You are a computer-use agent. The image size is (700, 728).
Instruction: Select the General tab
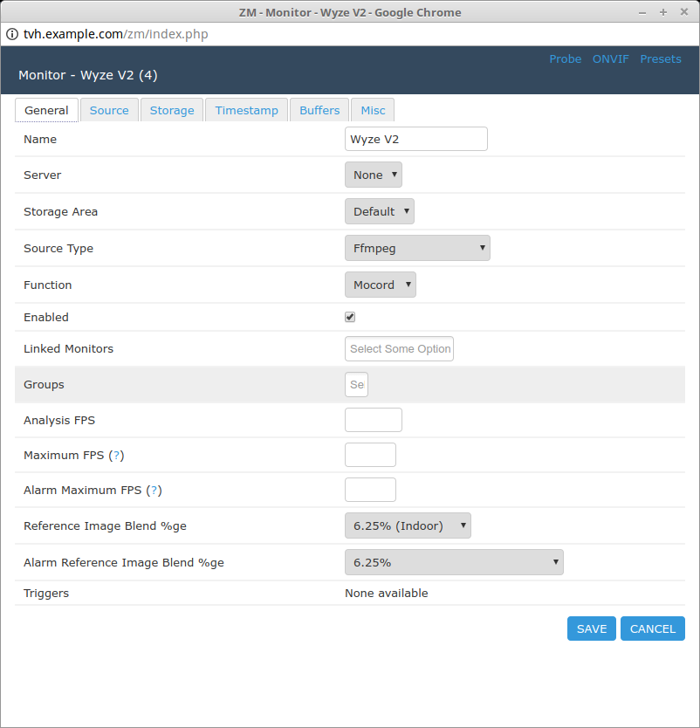tap(46, 110)
